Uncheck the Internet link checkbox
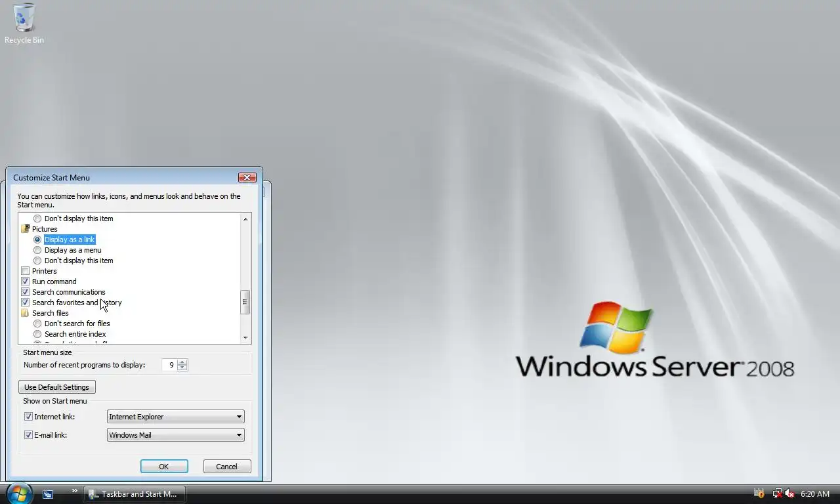 (x=28, y=417)
